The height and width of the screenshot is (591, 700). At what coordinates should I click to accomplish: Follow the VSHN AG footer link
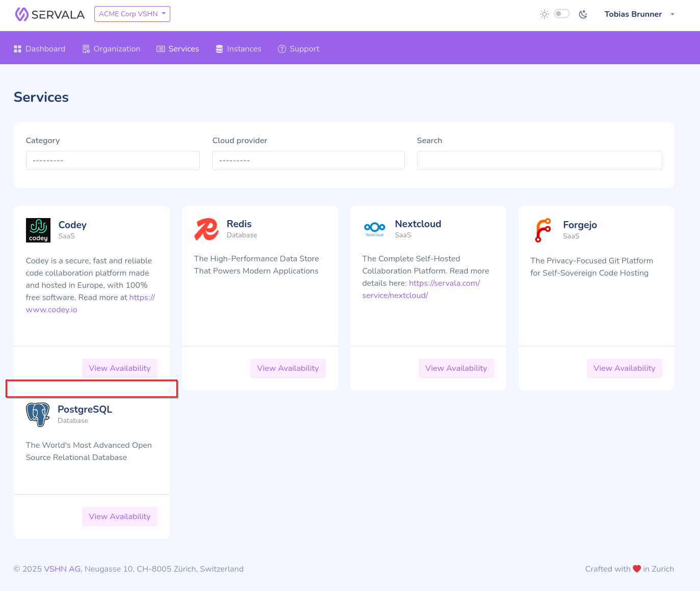pos(62,569)
